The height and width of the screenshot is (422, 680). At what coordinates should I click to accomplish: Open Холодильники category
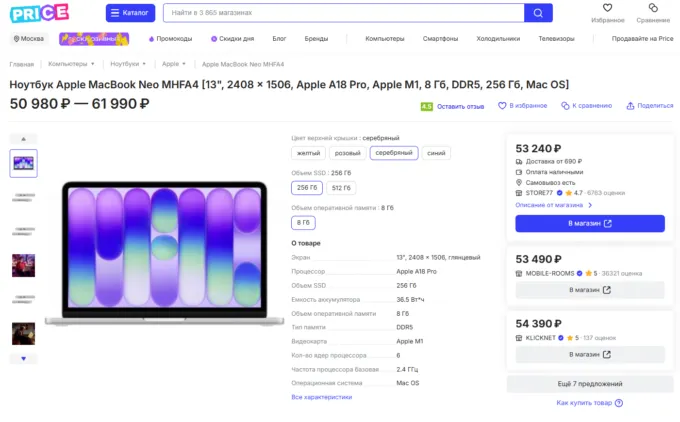[x=498, y=39]
